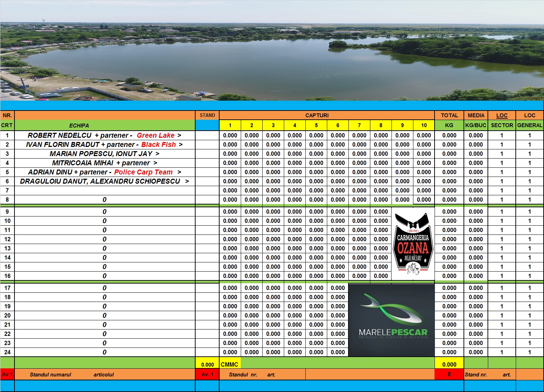Select capture 6 value for row 20
The height and width of the screenshot is (392, 544).
(x=338, y=315)
